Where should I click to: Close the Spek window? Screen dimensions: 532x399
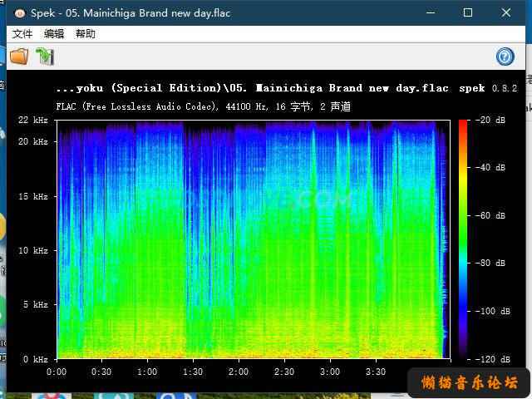tap(506, 13)
